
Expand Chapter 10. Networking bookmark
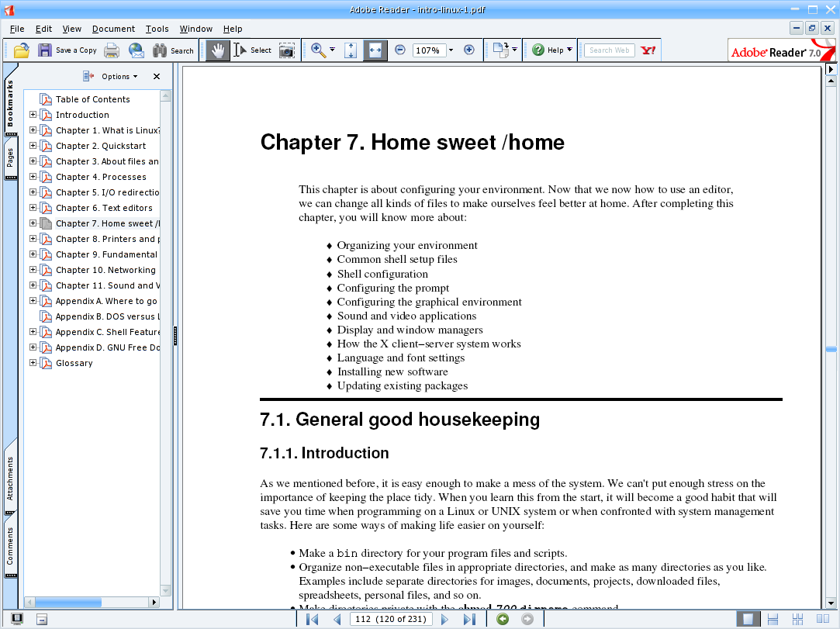pos(33,270)
